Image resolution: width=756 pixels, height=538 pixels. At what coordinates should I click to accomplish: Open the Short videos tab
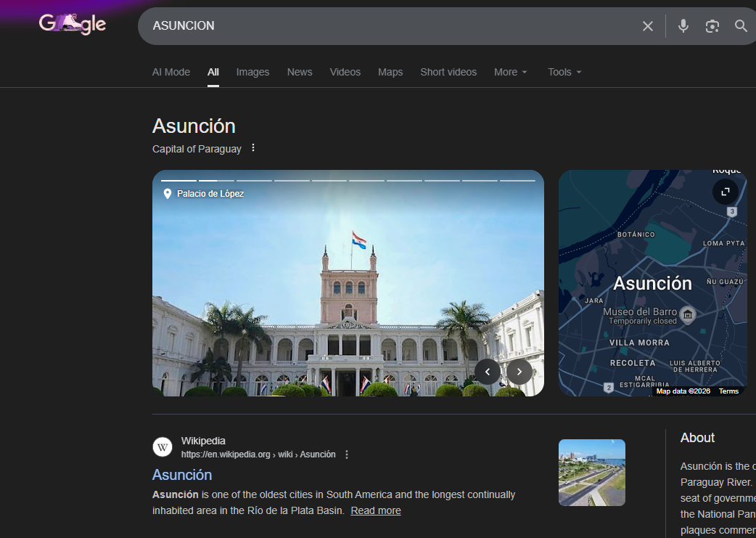tap(448, 72)
